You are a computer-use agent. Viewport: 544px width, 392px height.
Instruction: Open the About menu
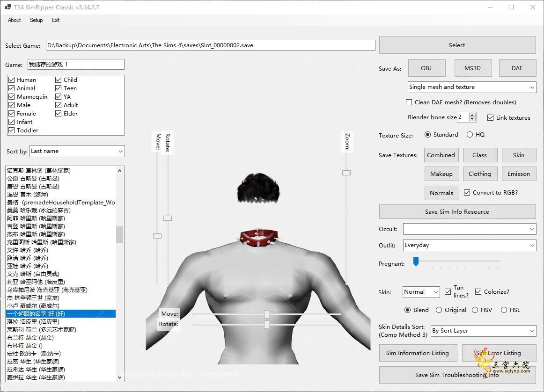(14, 20)
